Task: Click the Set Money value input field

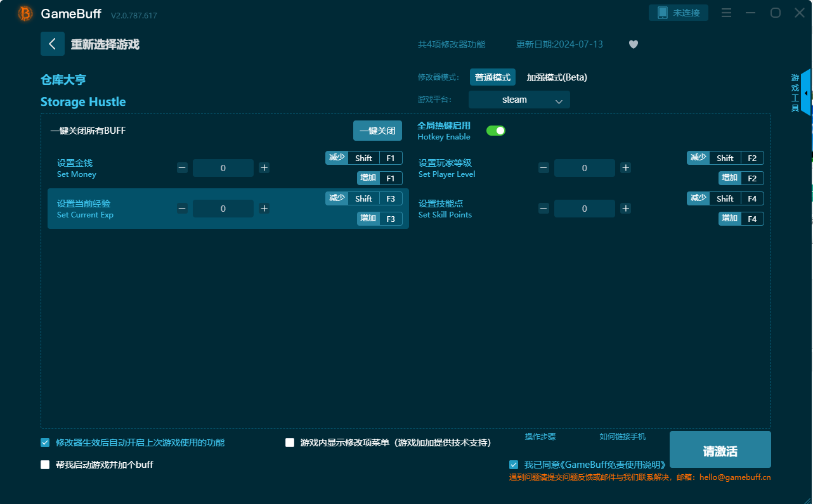Action: 223,168
